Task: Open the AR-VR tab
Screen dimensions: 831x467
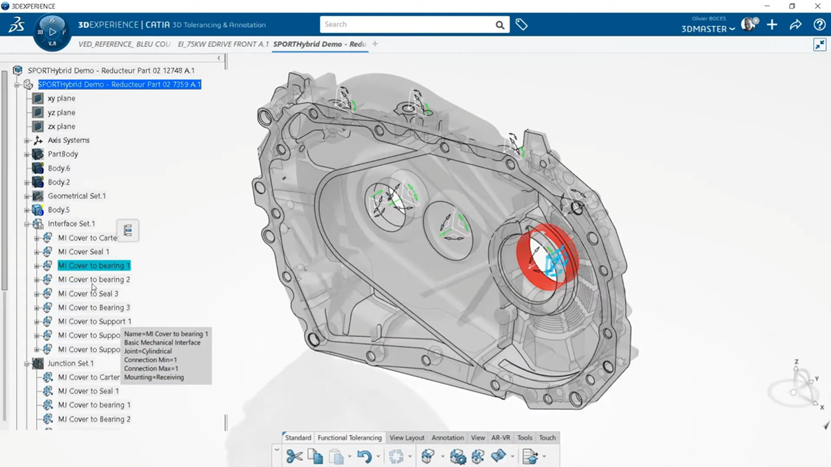Action: click(500, 438)
